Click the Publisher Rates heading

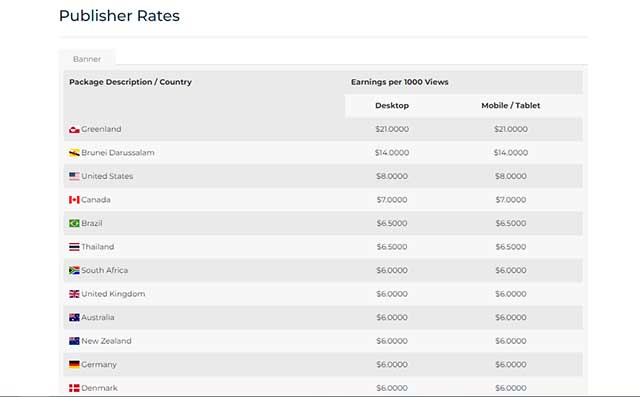click(x=119, y=16)
